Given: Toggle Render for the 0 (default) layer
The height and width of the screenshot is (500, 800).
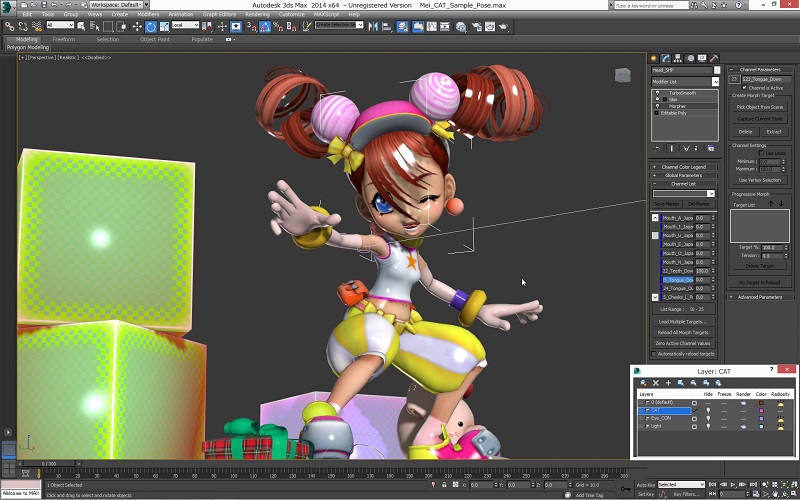Looking at the screenshot, I should (x=743, y=403).
